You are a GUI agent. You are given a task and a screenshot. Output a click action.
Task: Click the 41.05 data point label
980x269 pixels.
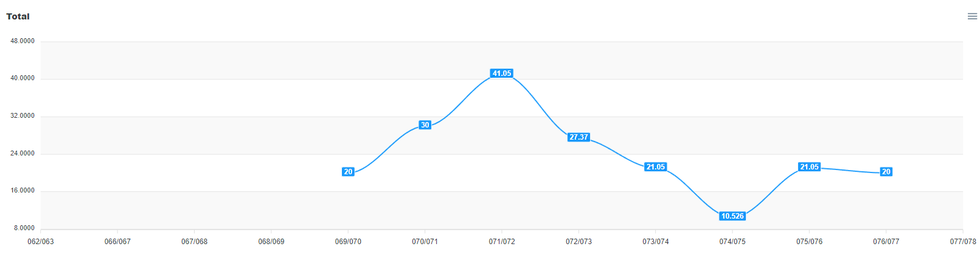click(502, 73)
